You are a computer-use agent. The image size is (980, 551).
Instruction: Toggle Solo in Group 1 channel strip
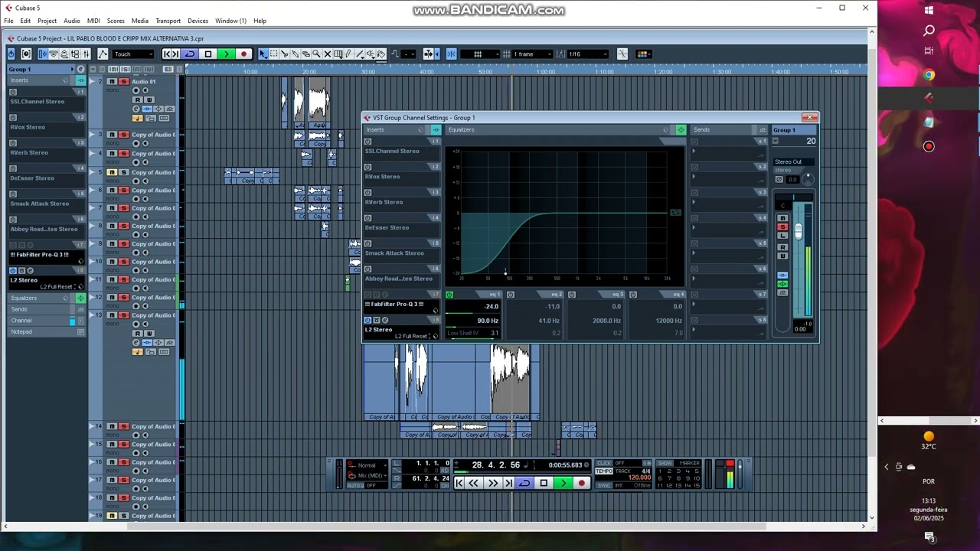[784, 227]
